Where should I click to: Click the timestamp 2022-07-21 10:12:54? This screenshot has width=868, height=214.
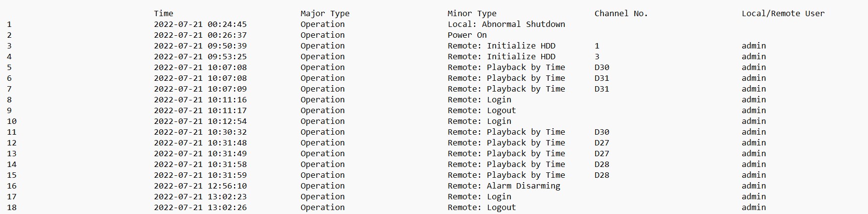pyautogui.click(x=200, y=121)
